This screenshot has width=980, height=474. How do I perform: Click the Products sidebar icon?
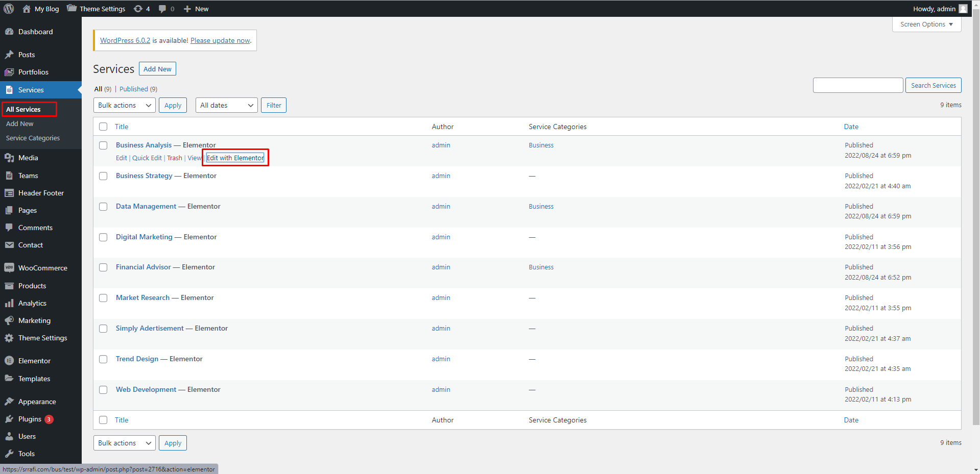(9, 286)
